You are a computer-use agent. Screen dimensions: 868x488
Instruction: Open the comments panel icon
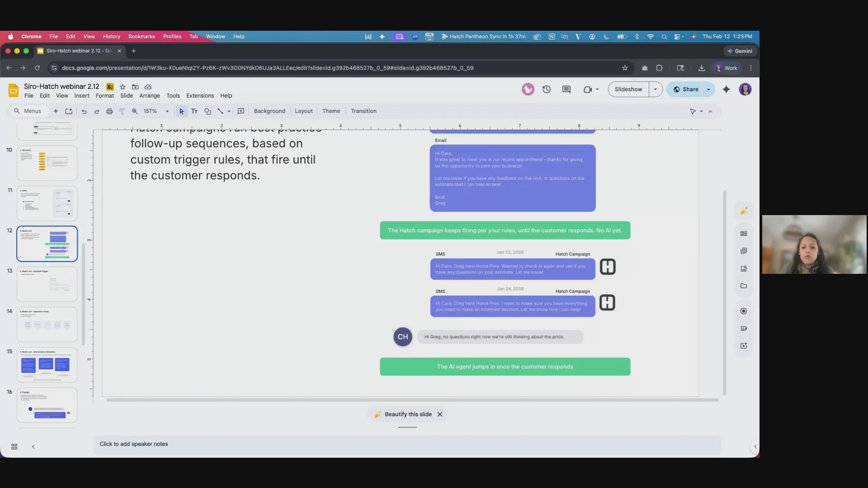(566, 89)
